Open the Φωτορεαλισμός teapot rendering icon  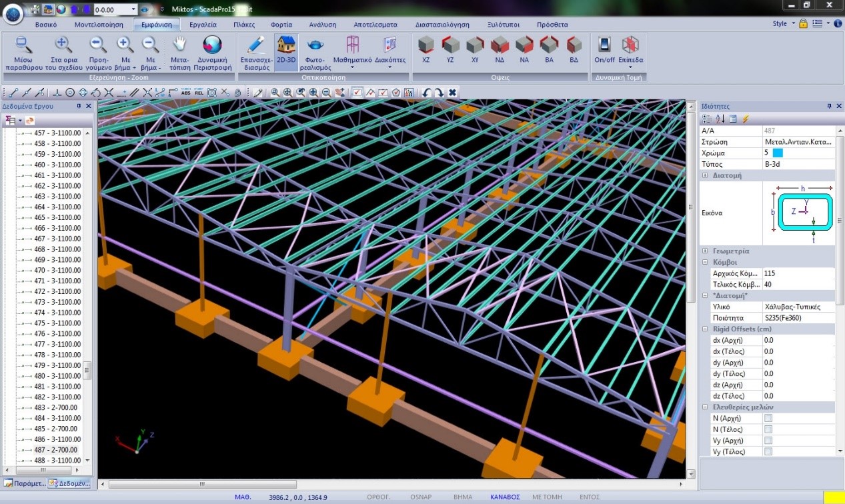click(x=315, y=45)
